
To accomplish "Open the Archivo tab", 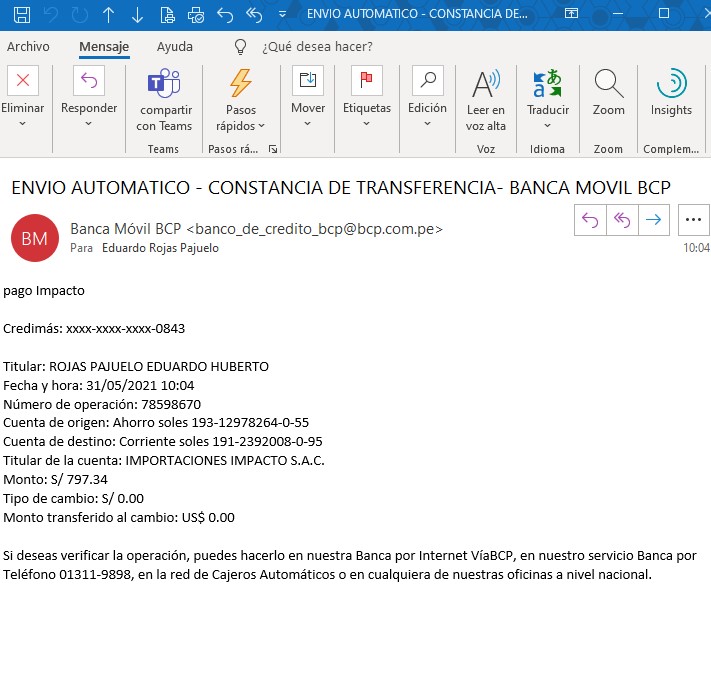I will click(x=28, y=47).
